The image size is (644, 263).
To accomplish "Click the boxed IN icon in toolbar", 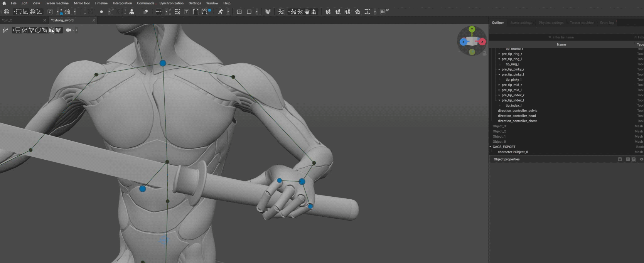I will (382, 12).
